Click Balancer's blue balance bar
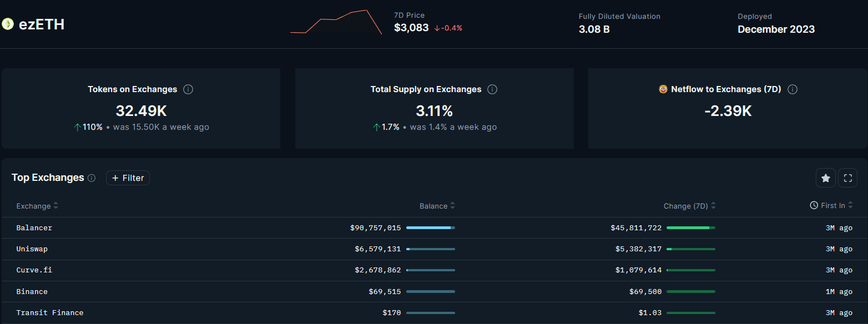Viewport: 868px width, 324px height. pyautogui.click(x=430, y=227)
